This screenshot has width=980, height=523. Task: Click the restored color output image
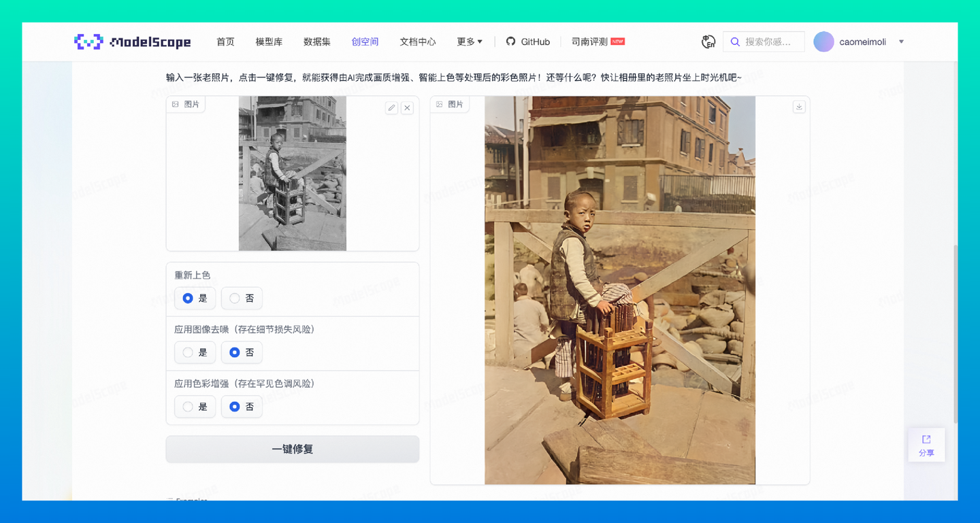click(620, 290)
